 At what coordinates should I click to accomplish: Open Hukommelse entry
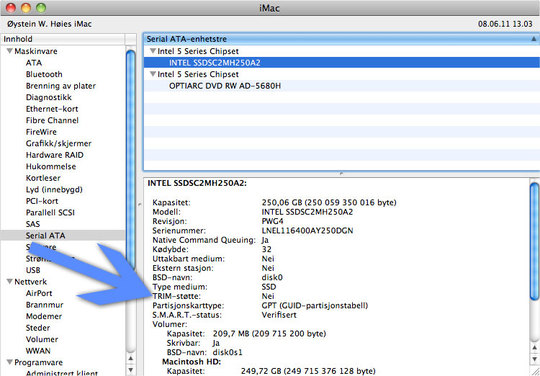coord(51,167)
